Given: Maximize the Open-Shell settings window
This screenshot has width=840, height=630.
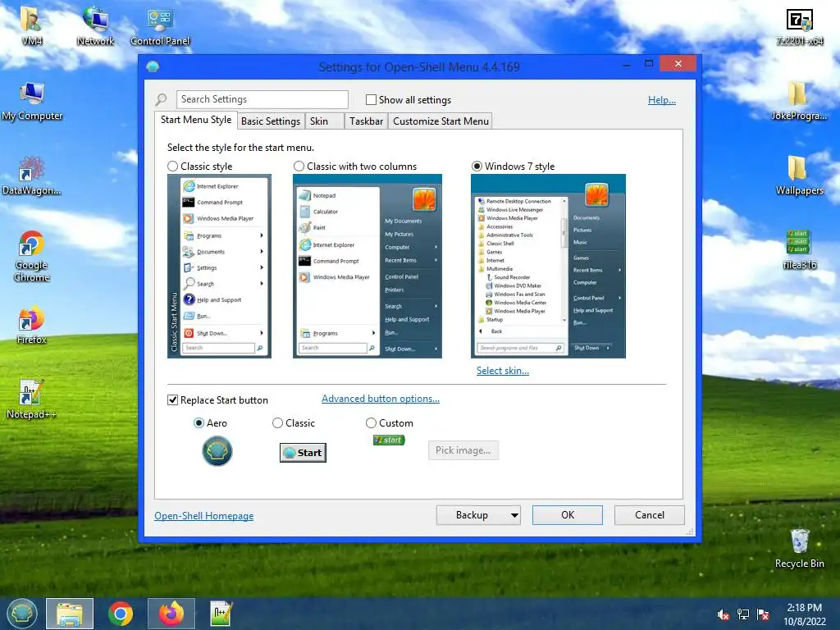Looking at the screenshot, I should pos(649,64).
